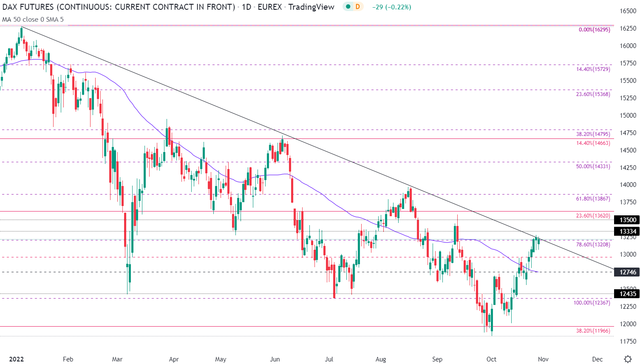Click the green market status dot
The height and width of the screenshot is (364, 640).
[x=348, y=7]
